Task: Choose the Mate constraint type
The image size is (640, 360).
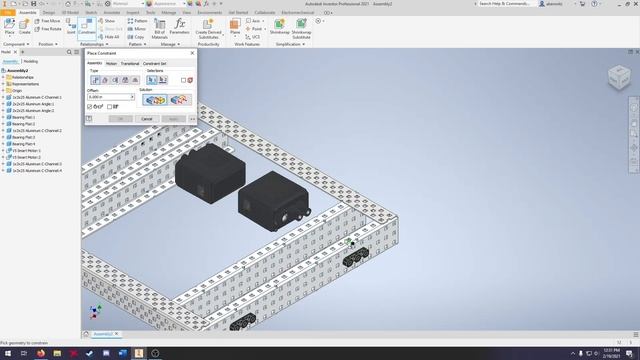Action: [96, 80]
